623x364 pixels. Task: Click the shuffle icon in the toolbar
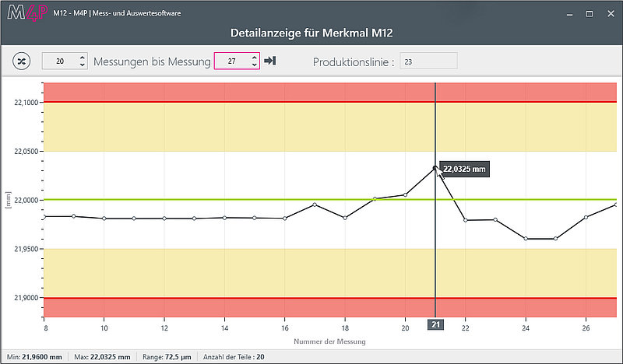pos(22,61)
